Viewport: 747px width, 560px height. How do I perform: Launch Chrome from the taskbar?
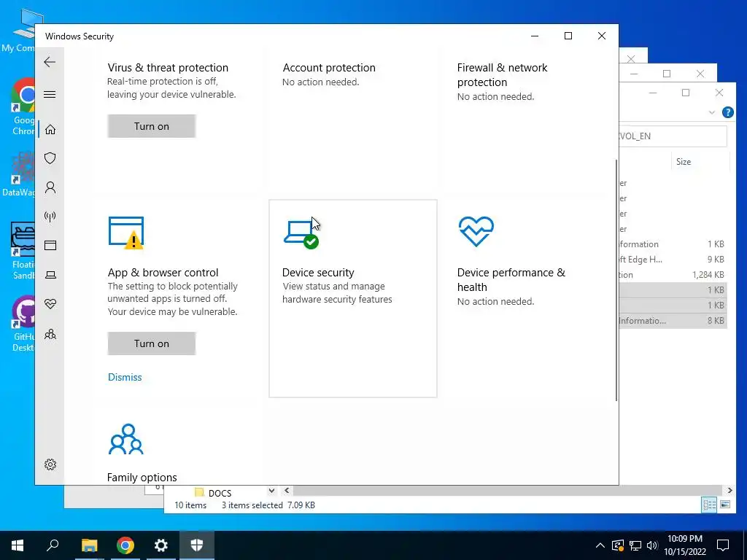coord(125,545)
